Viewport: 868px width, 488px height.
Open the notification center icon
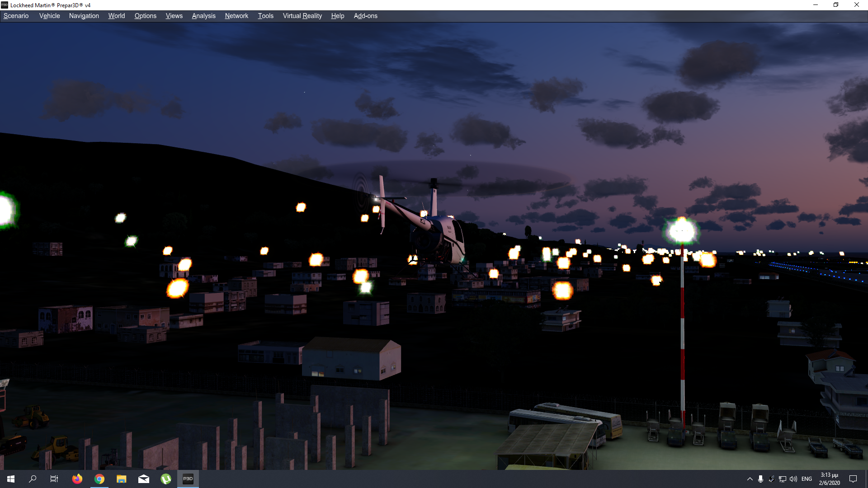853,479
